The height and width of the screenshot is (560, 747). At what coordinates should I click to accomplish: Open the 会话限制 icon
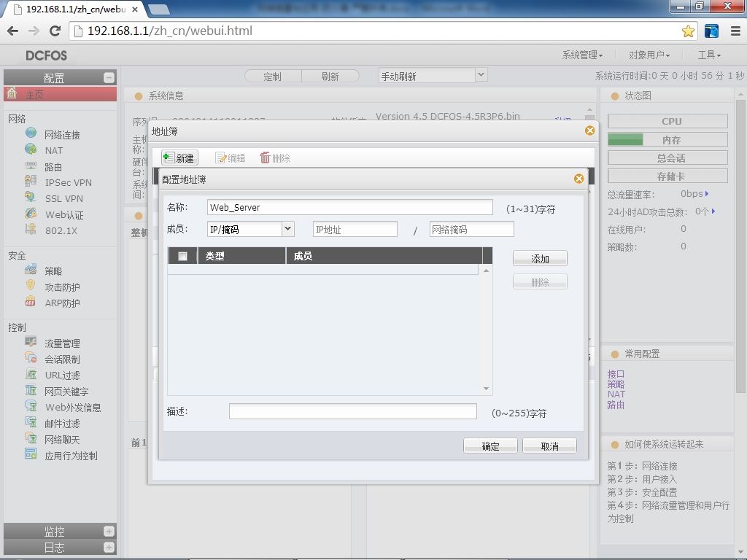tap(31, 358)
